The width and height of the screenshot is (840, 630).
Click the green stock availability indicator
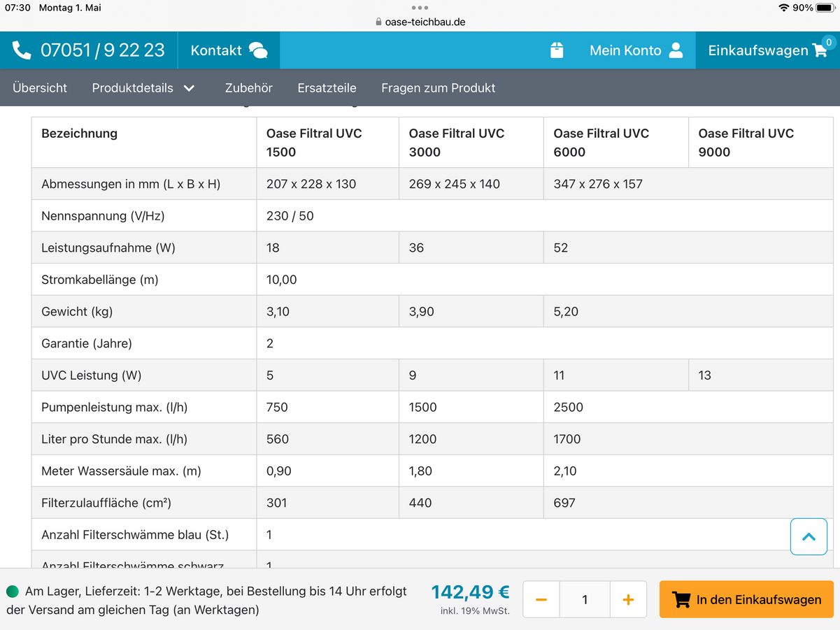pos(13,592)
